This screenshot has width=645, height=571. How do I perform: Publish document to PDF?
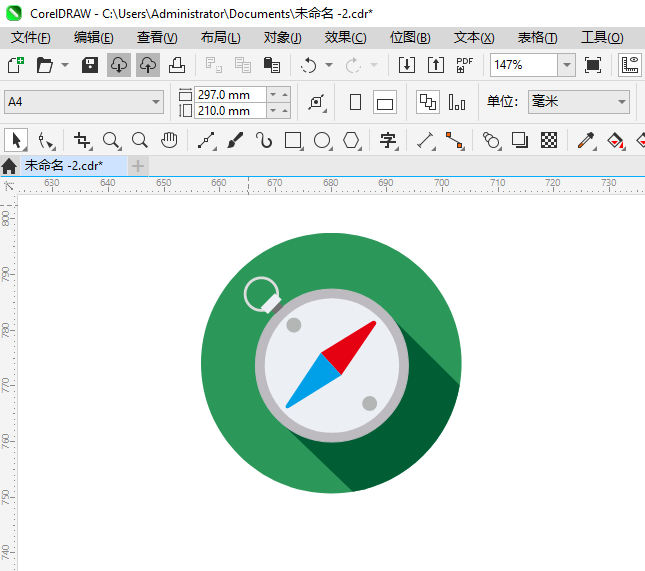465,65
